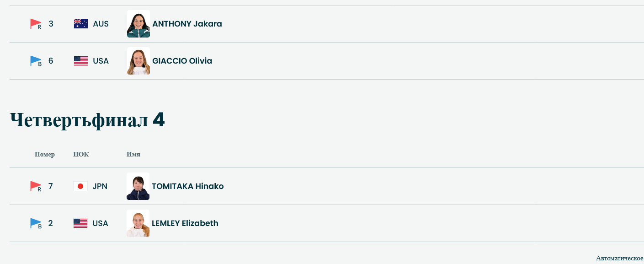Click the Номер column header

tap(45, 154)
